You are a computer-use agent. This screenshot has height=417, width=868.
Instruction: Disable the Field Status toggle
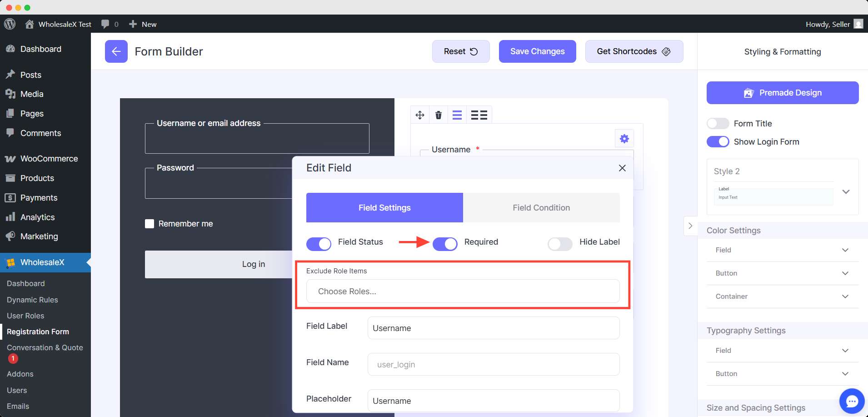319,244
